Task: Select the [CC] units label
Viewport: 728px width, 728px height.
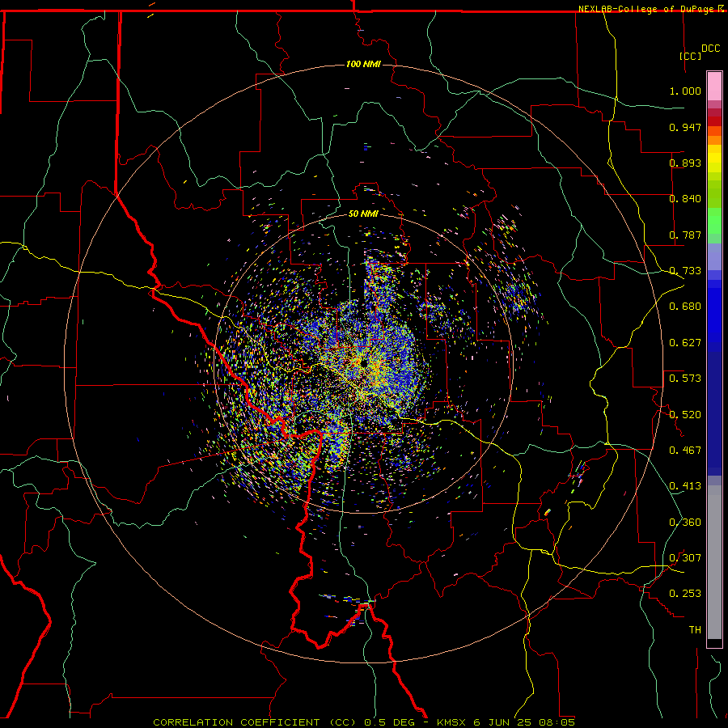Action: click(690, 56)
